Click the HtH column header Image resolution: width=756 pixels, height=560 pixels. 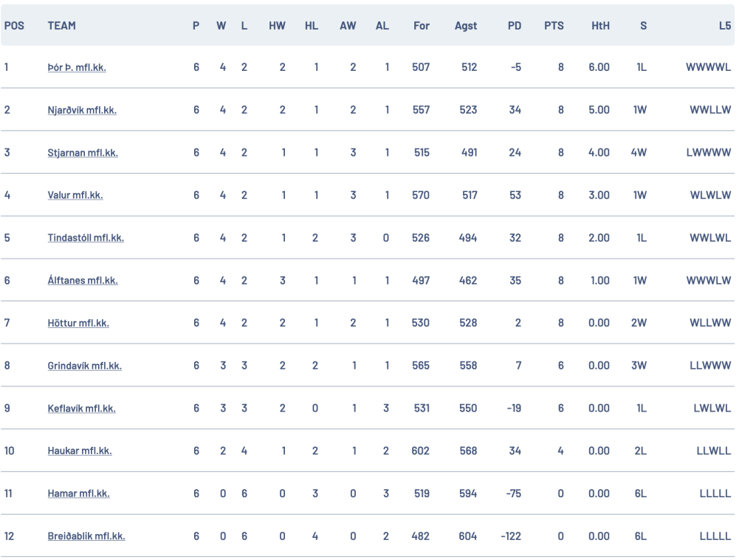click(600, 26)
